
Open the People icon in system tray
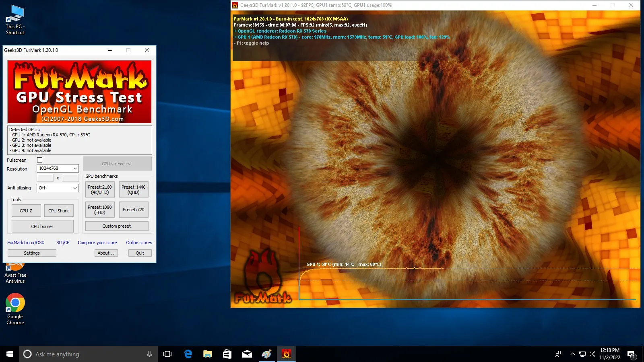(558, 354)
